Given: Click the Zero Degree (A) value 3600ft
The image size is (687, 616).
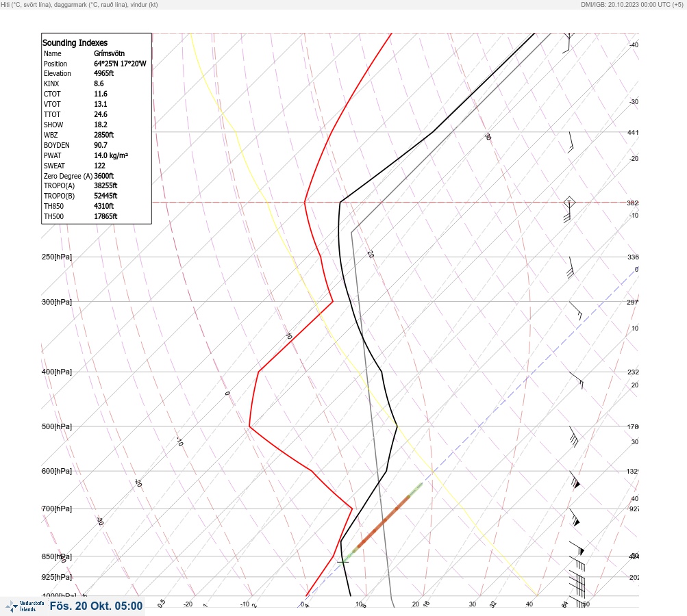Looking at the screenshot, I should click(104, 176).
